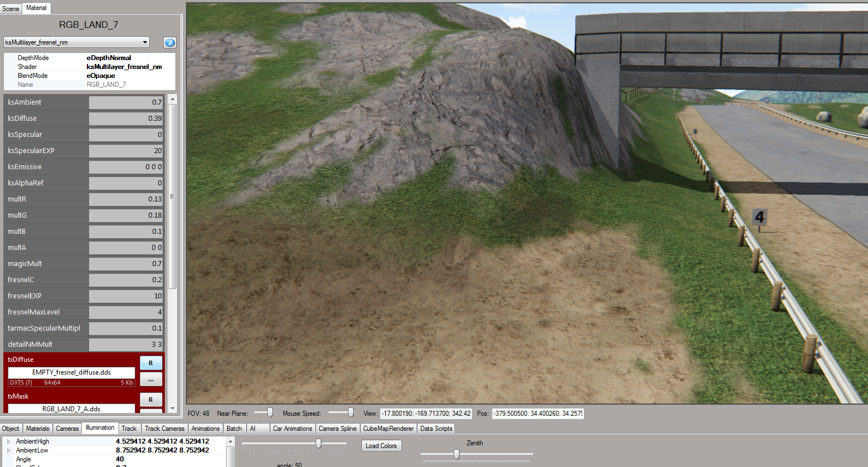
Task: Open the Animations tab
Action: pos(205,429)
